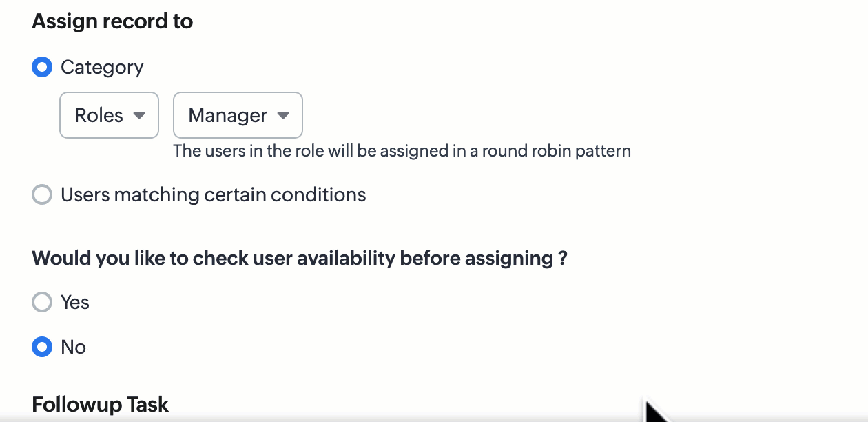The width and height of the screenshot is (868, 422).
Task: Click the 'Yes' label text
Action: point(75,302)
